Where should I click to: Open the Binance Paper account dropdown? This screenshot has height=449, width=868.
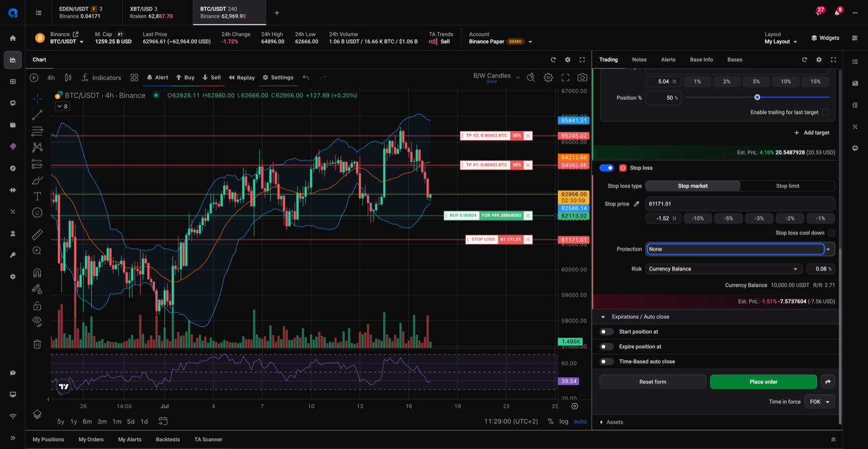(501, 42)
